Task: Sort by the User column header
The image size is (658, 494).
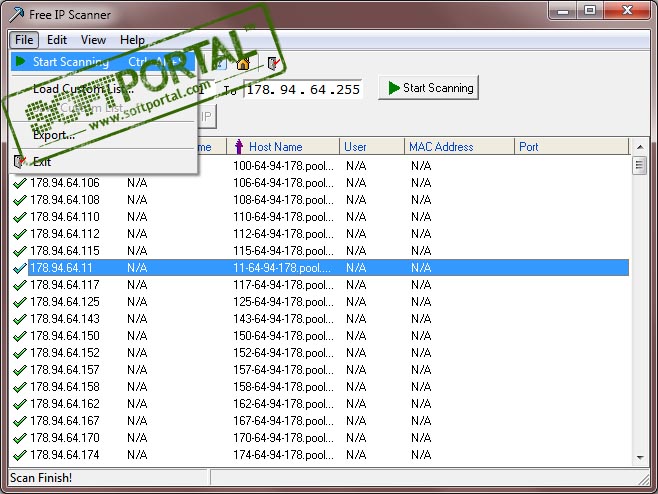Action: click(372, 146)
